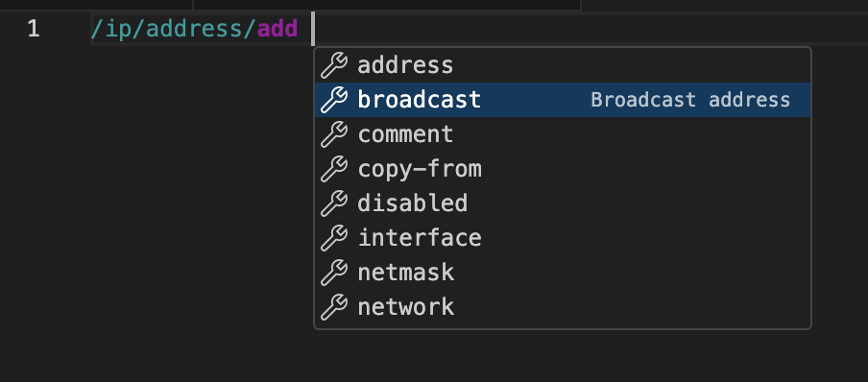
Task: Select the address suggestion label
Action: tap(405, 65)
